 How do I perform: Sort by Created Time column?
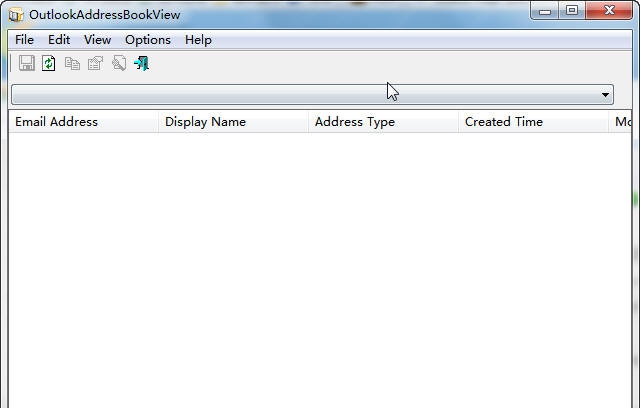[533, 122]
